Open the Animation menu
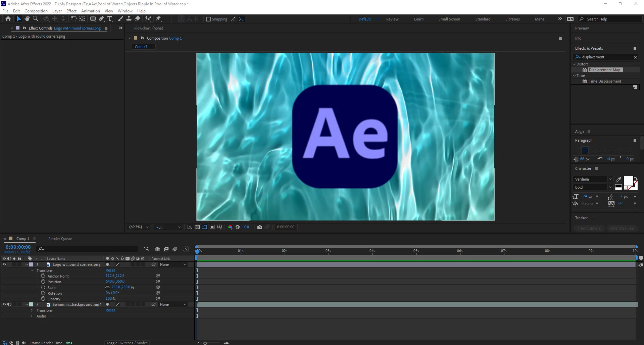Screen dimensions: 644x345 click(91, 11)
